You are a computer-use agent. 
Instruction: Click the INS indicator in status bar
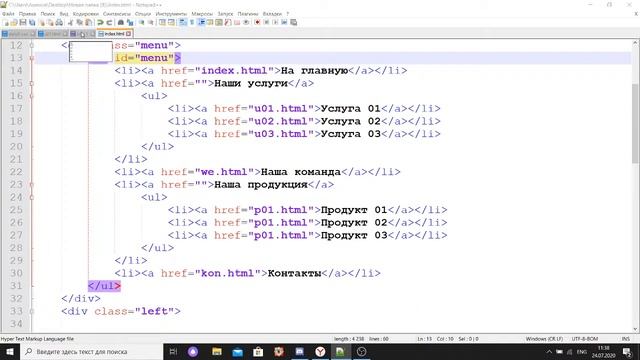[625, 339]
